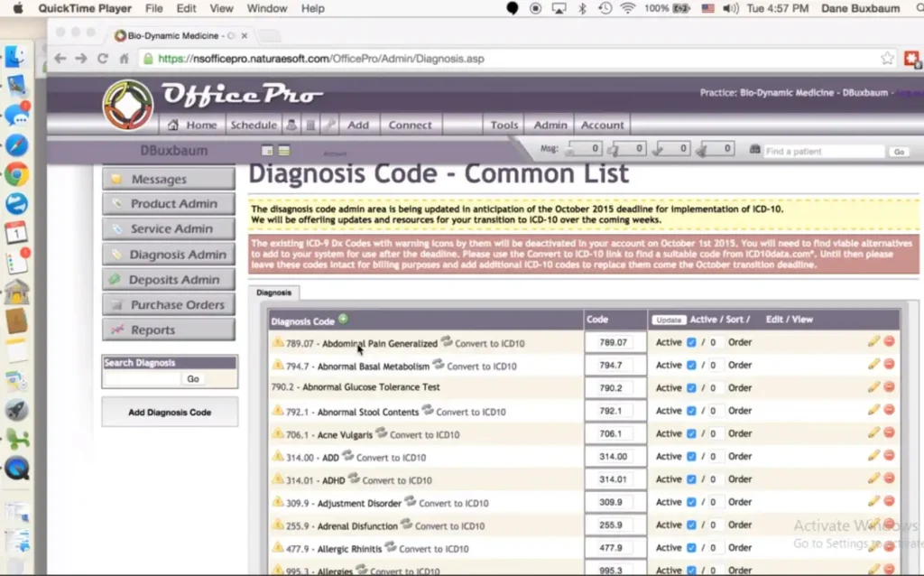Click inside the Find a patient field
924x576 pixels.
821,151
